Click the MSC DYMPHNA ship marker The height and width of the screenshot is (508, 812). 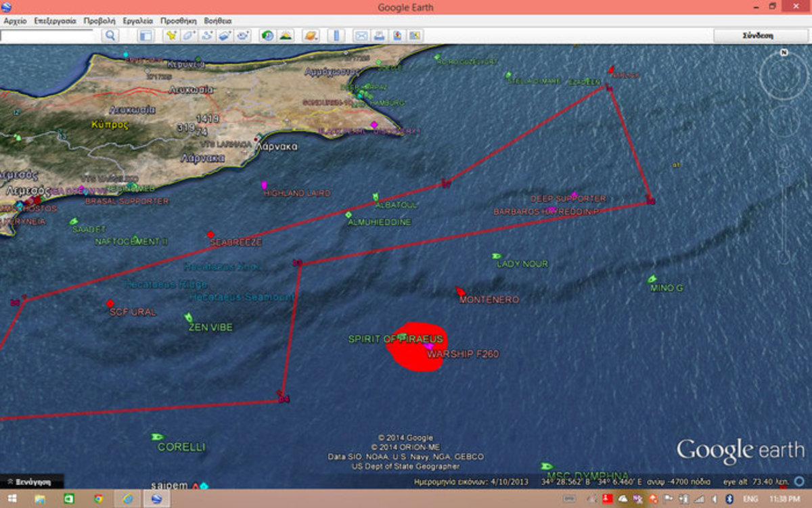coord(547,466)
